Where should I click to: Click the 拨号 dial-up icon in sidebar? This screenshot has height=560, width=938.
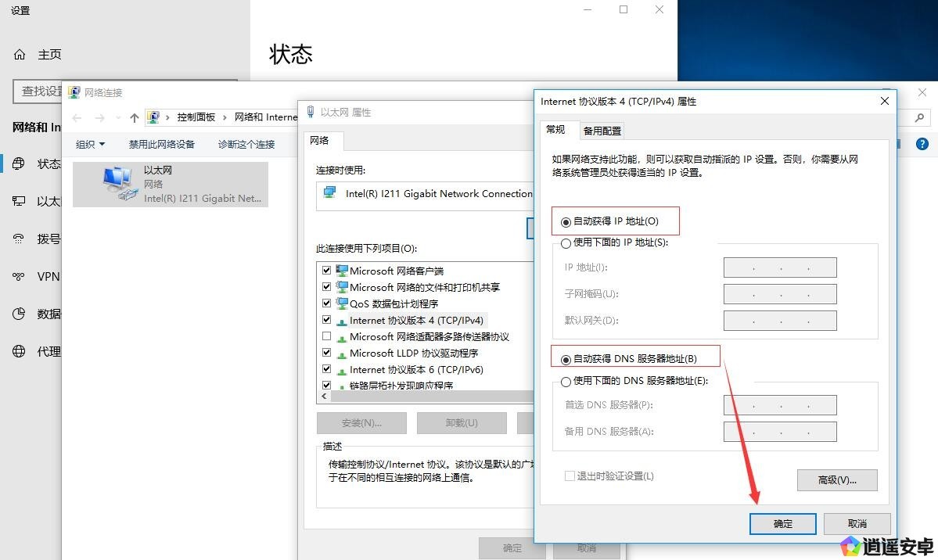tap(20, 239)
